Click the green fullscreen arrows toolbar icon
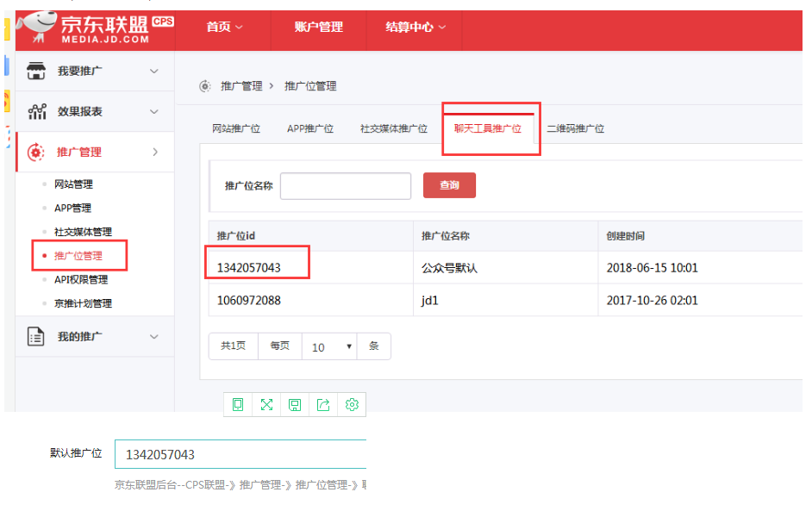The height and width of the screenshot is (511, 812). click(266, 404)
